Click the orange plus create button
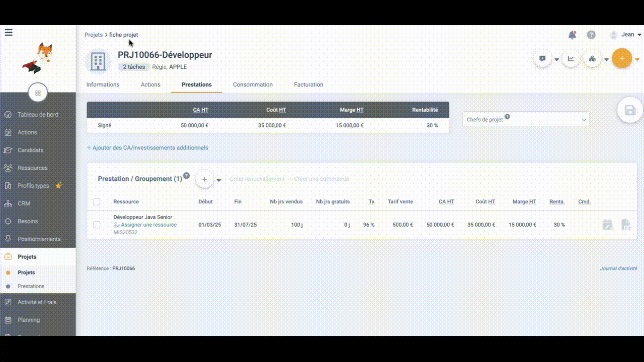 (x=622, y=59)
